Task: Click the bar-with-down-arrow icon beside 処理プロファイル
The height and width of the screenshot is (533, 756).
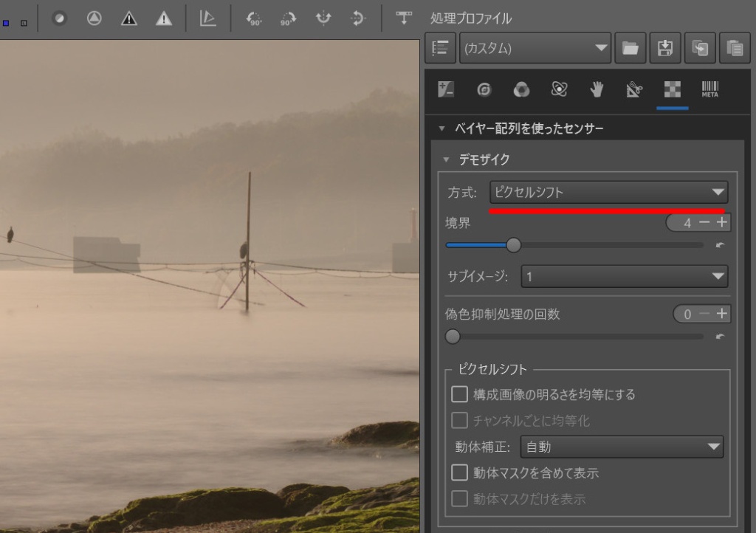Action: pyautogui.click(x=404, y=18)
